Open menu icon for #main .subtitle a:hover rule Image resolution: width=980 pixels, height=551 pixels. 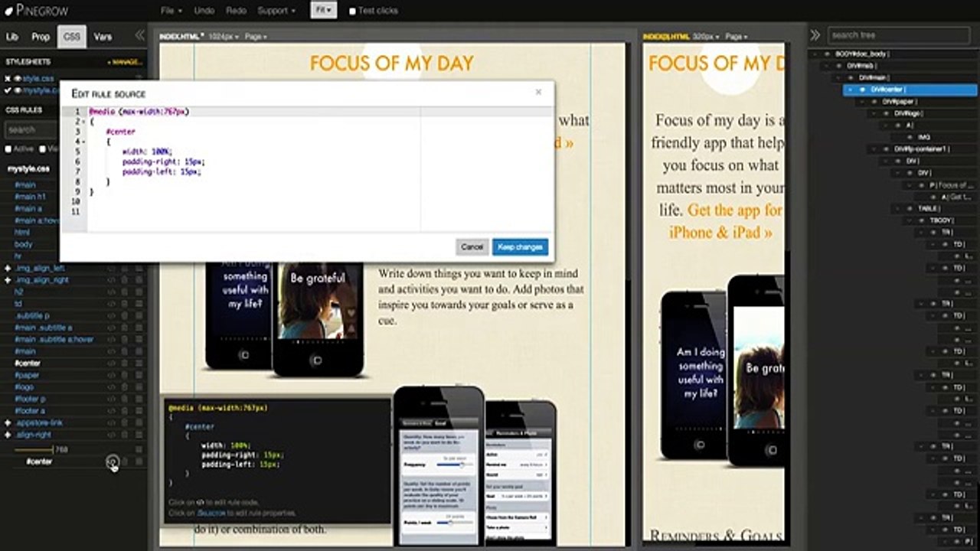(x=139, y=340)
